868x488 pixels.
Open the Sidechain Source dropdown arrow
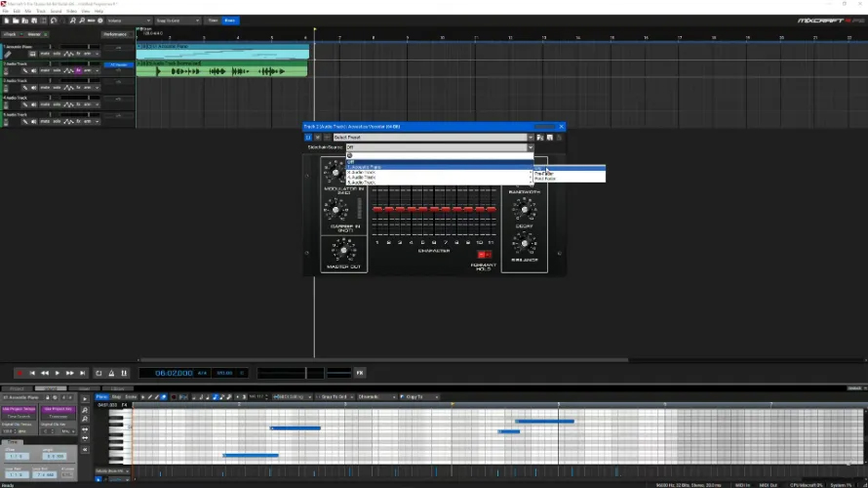(x=531, y=147)
